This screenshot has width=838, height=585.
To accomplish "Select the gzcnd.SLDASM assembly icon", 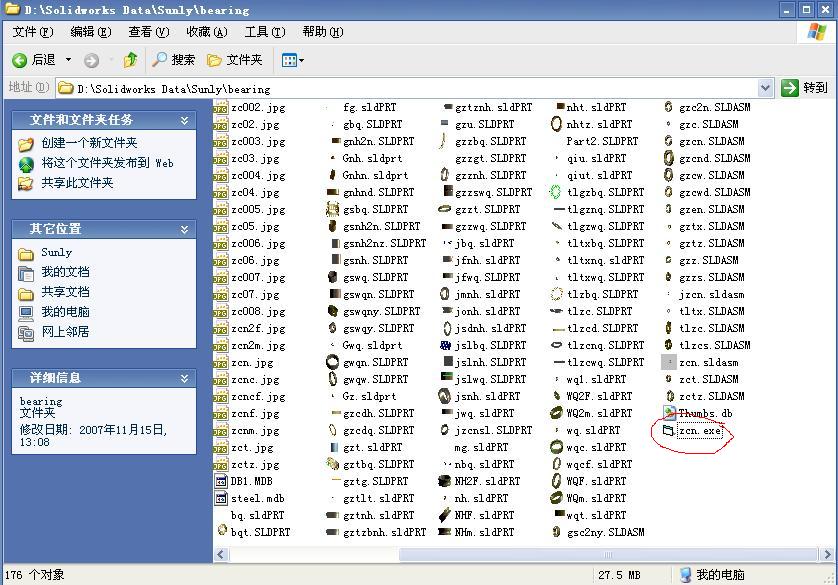I will (669, 158).
